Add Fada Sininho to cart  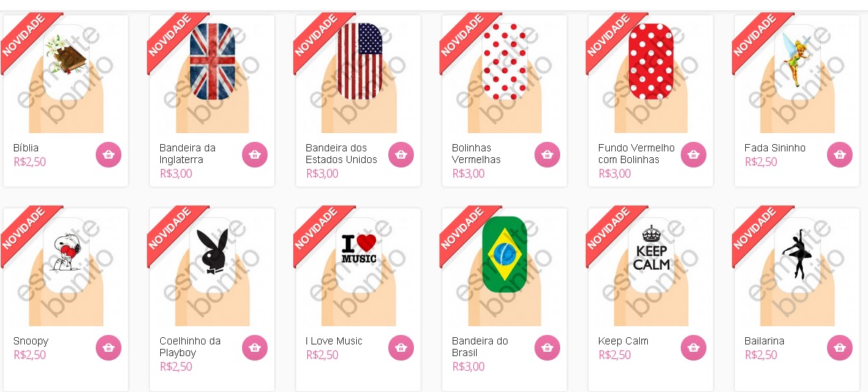pos(839,154)
